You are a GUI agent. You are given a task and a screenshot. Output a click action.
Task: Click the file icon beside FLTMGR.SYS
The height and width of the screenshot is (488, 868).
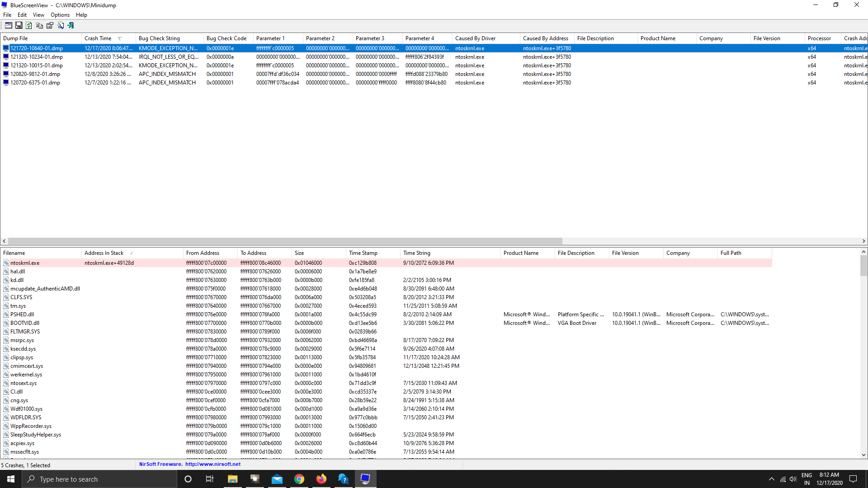pyautogui.click(x=6, y=332)
